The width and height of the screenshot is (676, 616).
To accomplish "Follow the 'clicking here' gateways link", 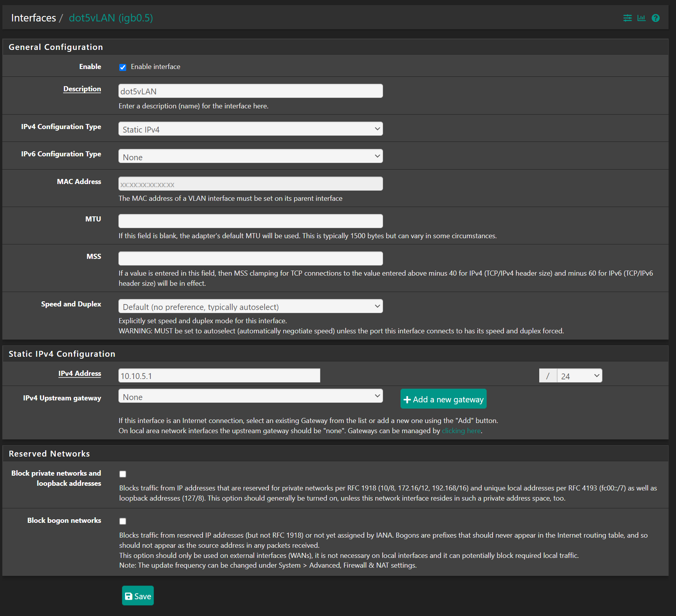I will (x=461, y=431).
